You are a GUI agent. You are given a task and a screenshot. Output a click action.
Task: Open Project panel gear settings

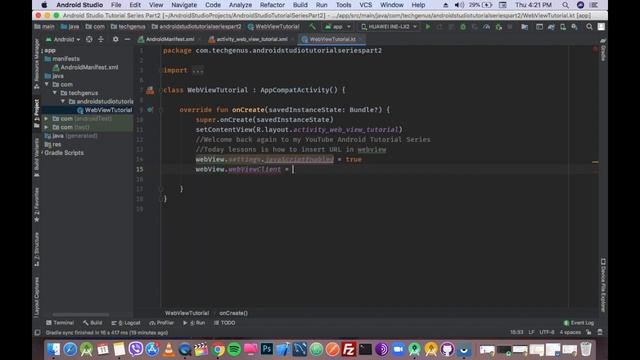pyautogui.click(x=116, y=40)
